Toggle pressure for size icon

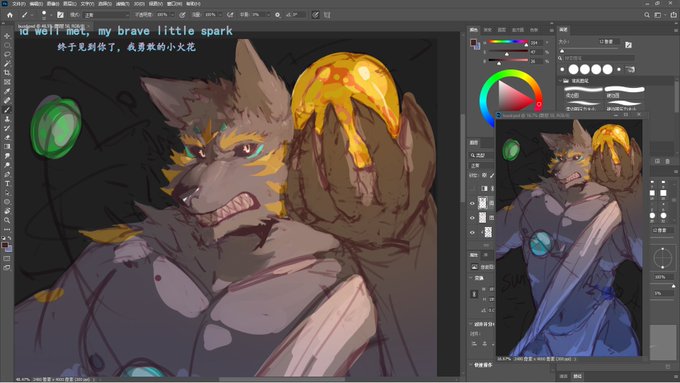pos(315,15)
